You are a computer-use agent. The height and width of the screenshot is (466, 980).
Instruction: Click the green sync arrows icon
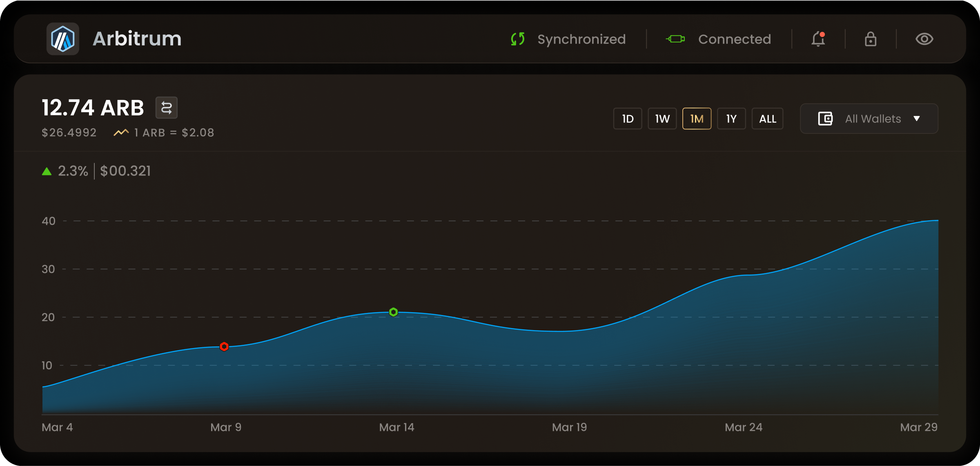[x=518, y=39]
